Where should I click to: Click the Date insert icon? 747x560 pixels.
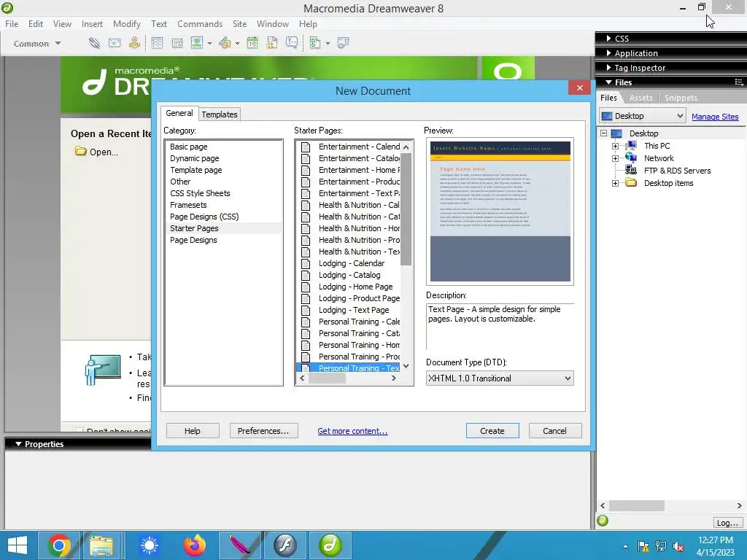252,43
